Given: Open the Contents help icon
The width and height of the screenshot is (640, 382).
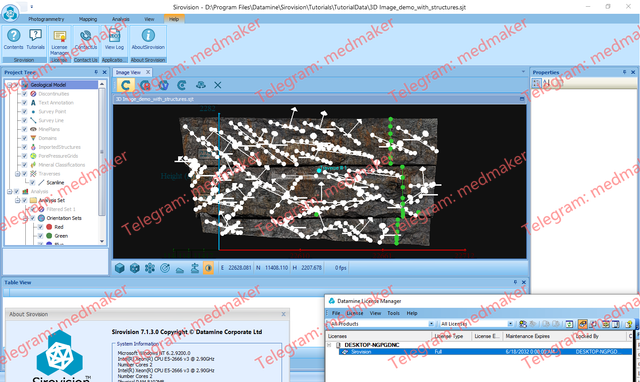Looking at the screenshot, I should click(x=13, y=39).
